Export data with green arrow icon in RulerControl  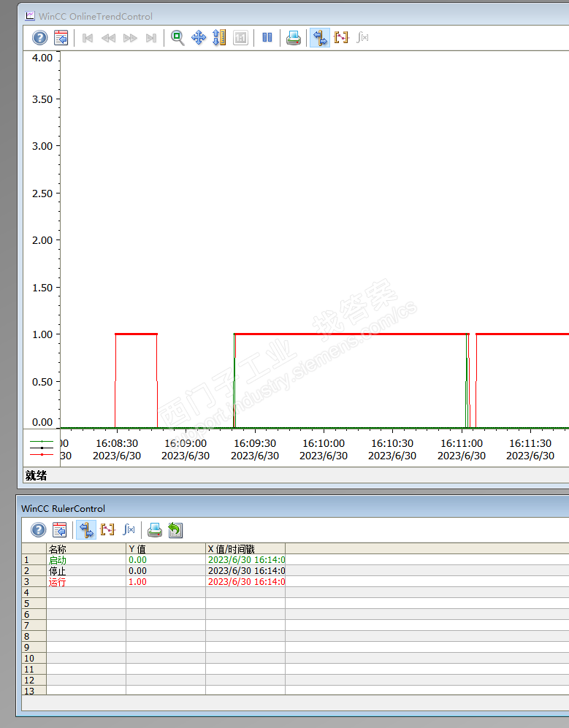point(175,529)
